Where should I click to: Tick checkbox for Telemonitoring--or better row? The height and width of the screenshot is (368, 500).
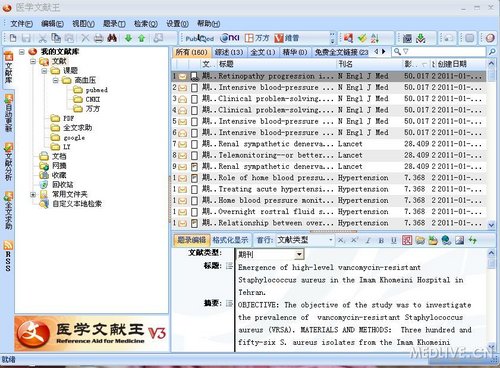pos(194,155)
